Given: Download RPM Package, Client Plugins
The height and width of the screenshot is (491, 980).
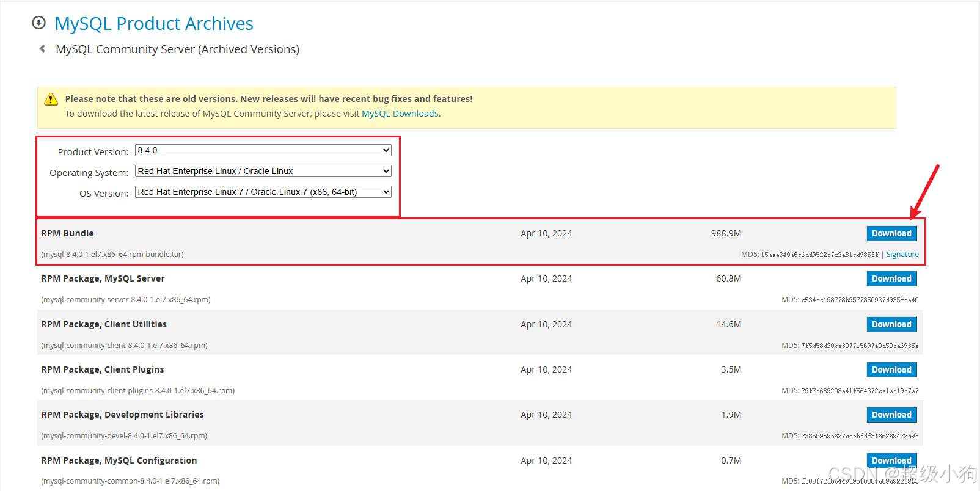Looking at the screenshot, I should pos(891,369).
